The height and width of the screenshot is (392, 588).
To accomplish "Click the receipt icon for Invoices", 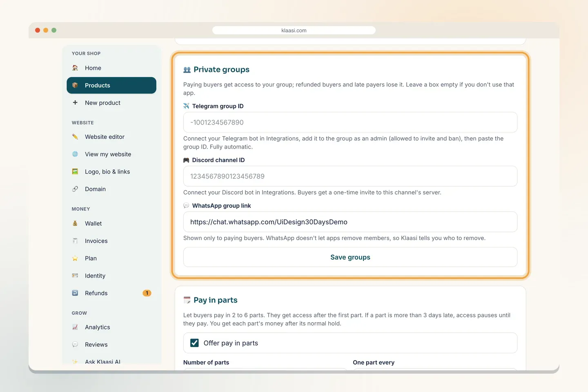I will (x=75, y=241).
